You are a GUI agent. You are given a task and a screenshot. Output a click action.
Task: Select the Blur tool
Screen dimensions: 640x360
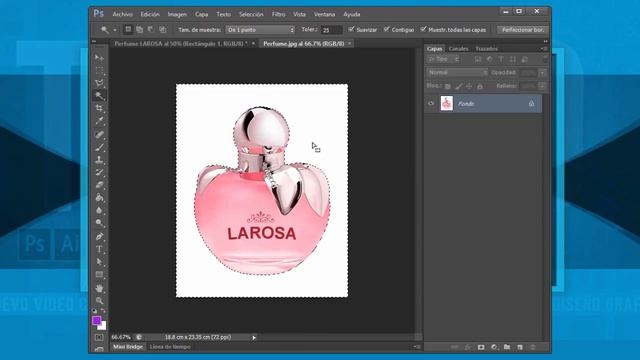(99, 210)
